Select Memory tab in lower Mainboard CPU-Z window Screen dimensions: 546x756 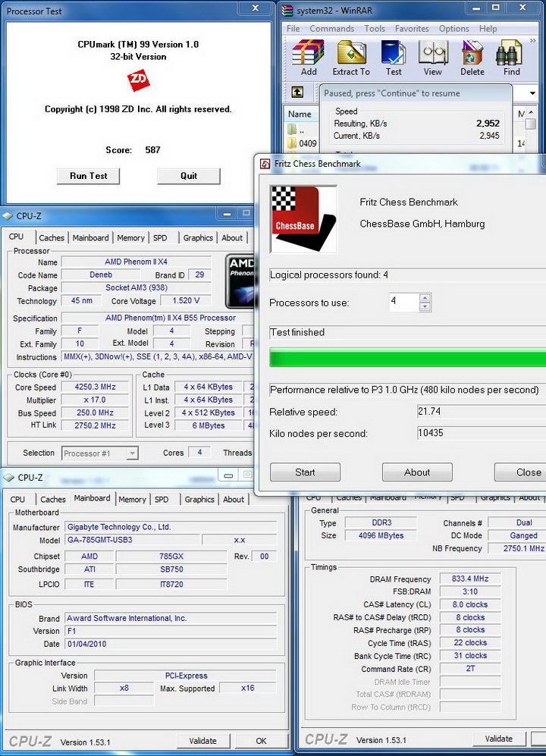click(132, 500)
